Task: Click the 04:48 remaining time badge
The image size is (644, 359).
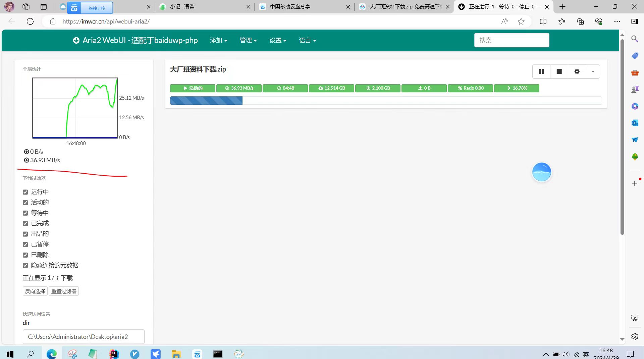Action: pos(285,88)
